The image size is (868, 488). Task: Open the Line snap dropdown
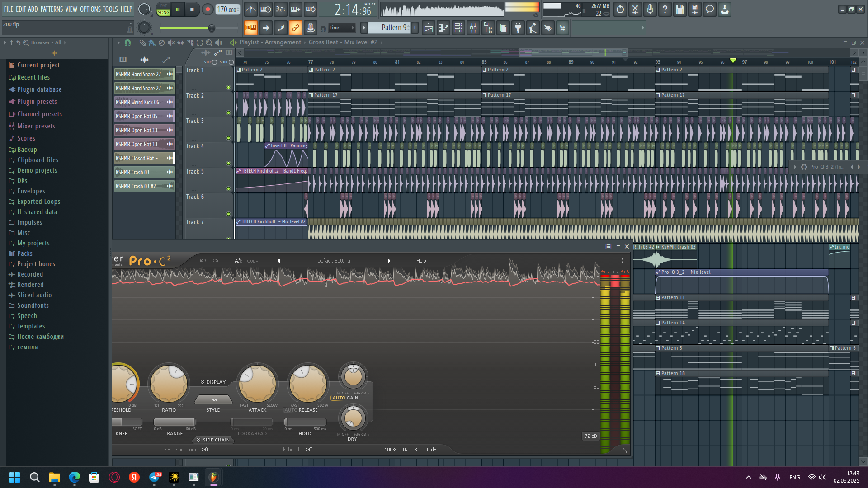341,28
